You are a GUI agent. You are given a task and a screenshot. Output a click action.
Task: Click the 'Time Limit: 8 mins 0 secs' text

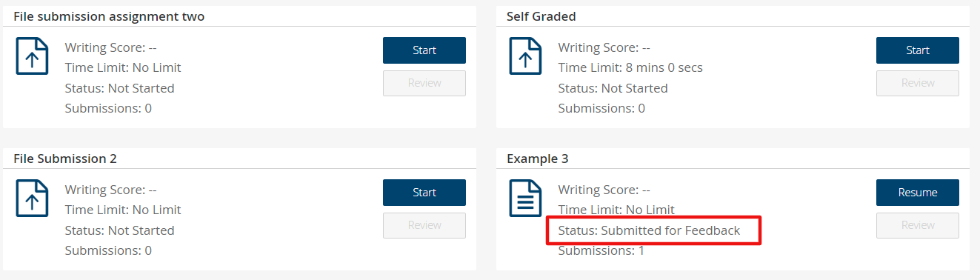coord(630,67)
